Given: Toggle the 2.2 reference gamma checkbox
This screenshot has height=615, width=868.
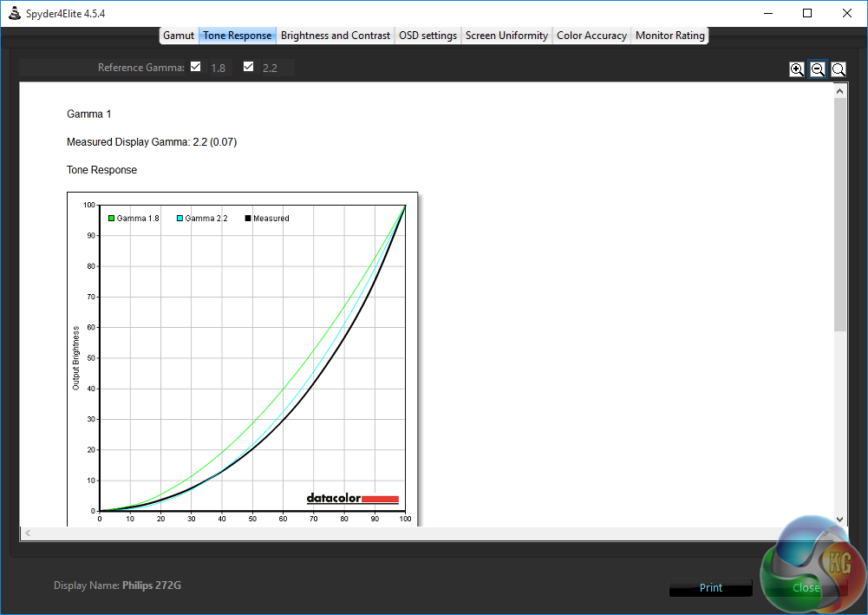Looking at the screenshot, I should click(248, 67).
